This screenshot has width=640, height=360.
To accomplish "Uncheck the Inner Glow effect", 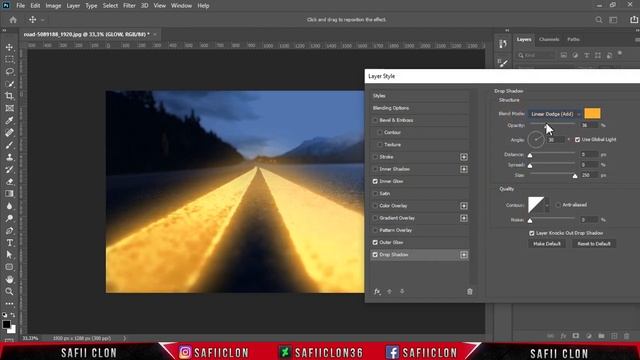I will pyautogui.click(x=375, y=181).
